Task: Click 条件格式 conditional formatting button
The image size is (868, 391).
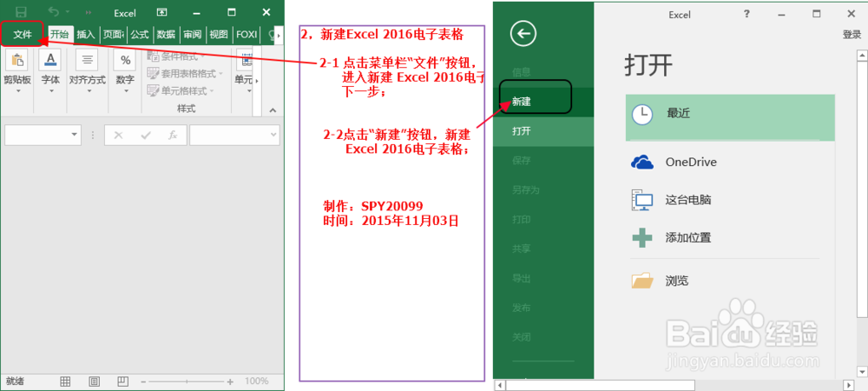Action: [177, 56]
